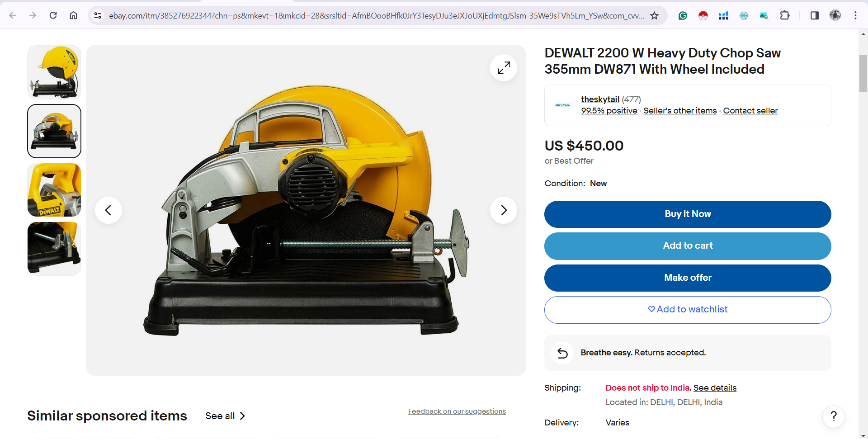
Task: Click the seller's SKYTAIL logo
Action: coord(563,105)
